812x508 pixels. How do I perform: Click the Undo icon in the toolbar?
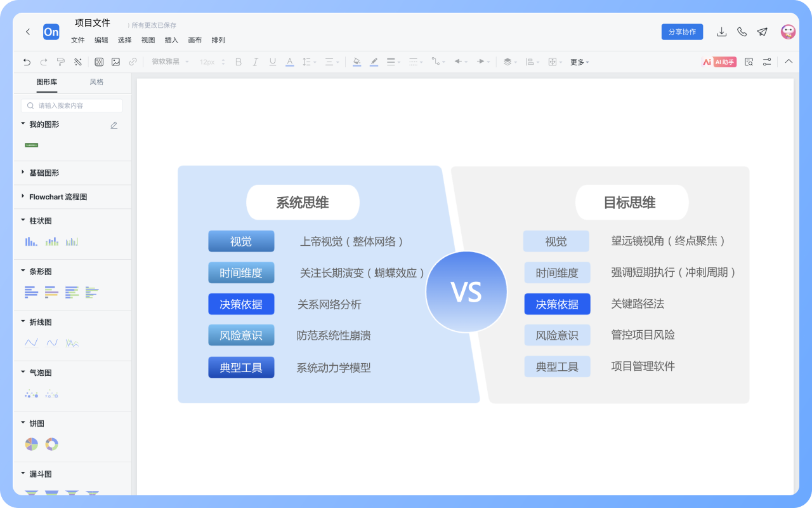(27, 62)
